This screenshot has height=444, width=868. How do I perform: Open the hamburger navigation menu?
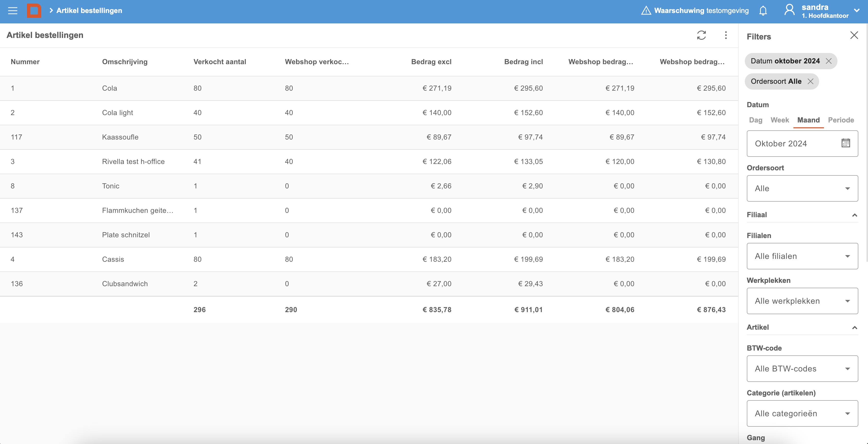[12, 11]
